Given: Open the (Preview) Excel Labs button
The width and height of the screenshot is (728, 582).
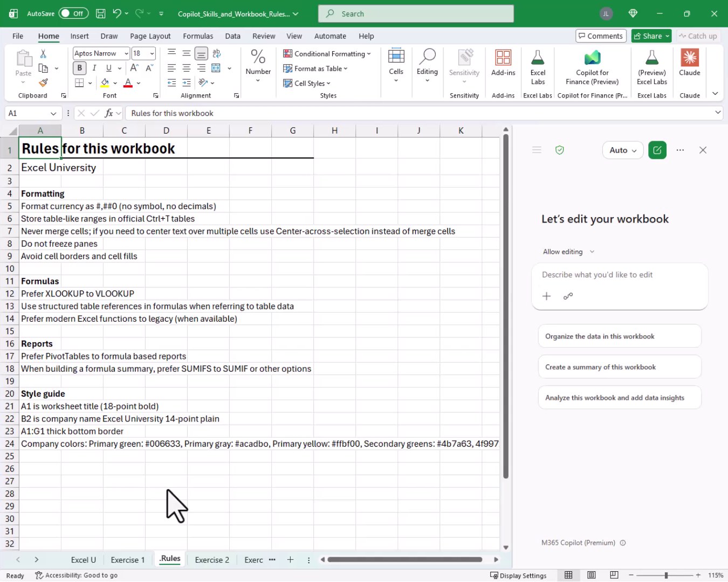Looking at the screenshot, I should 651,67.
